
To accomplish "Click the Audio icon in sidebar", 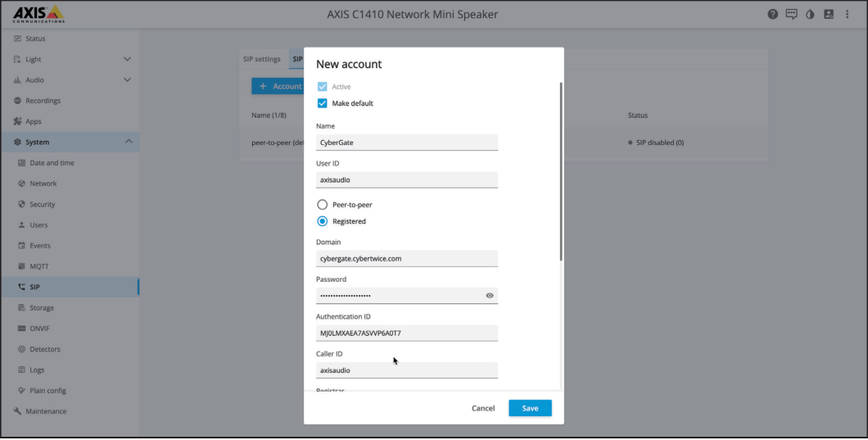I will [x=17, y=79].
